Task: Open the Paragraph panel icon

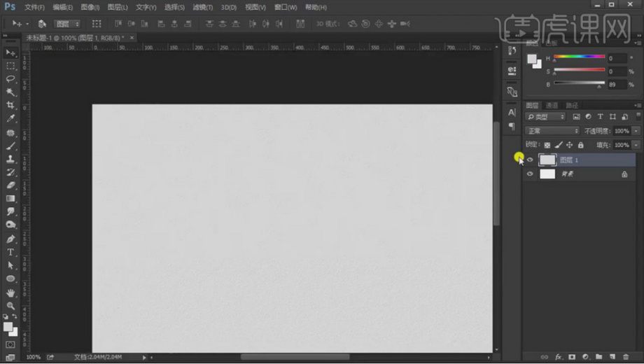Action: [512, 126]
